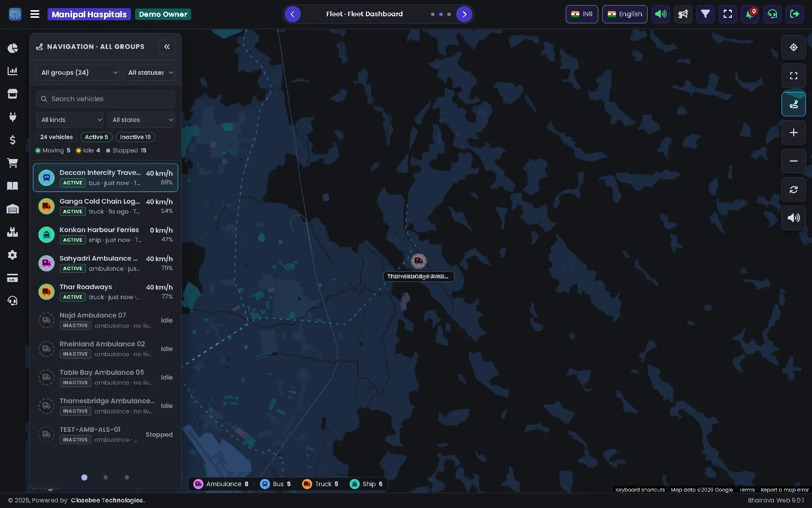The width and height of the screenshot is (812, 508).
Task: Open the filter funnel icon in header
Action: (705, 14)
